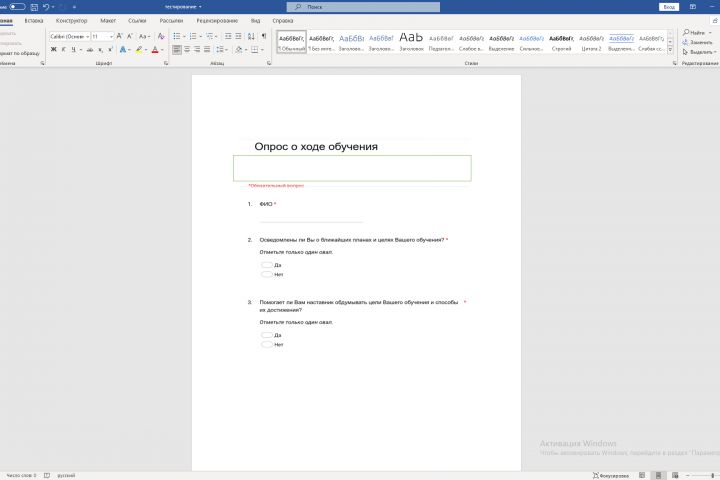Apply the Обычный style
The image size is (720, 480).
(292, 42)
